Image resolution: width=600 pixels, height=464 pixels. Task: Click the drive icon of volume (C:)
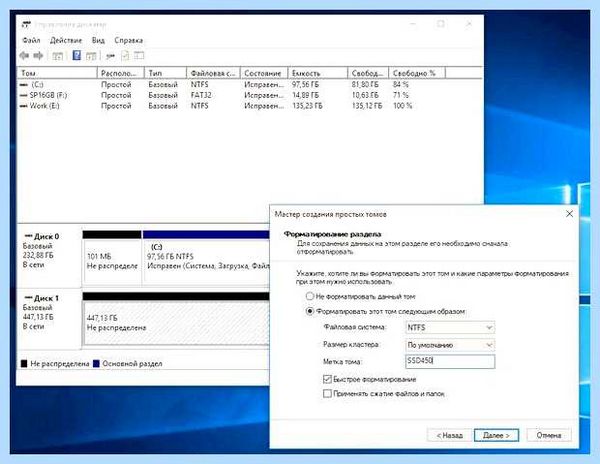click(x=24, y=85)
